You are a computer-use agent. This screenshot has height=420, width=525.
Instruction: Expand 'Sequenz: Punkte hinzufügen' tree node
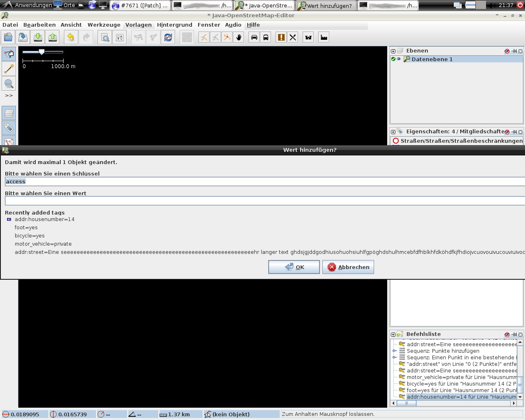pos(394,351)
